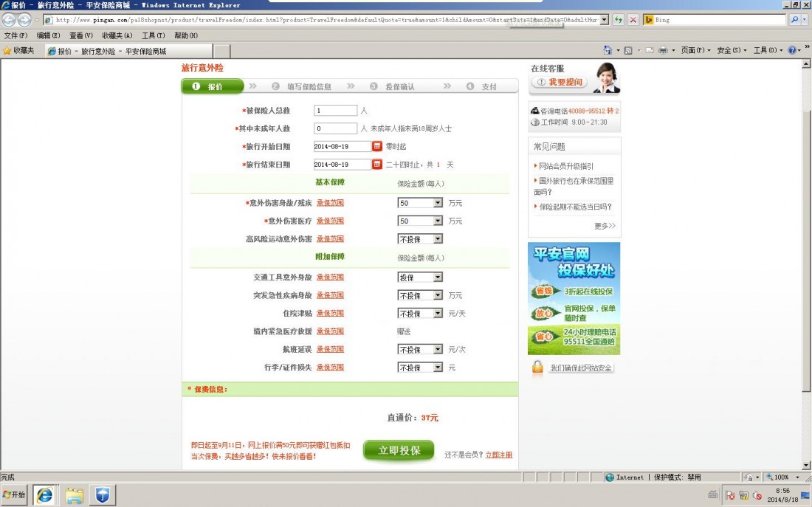This screenshot has width=812, height=507.
Task: Open 承保范围 link for 境内紧急医疗救援
Action: pyautogui.click(x=330, y=331)
